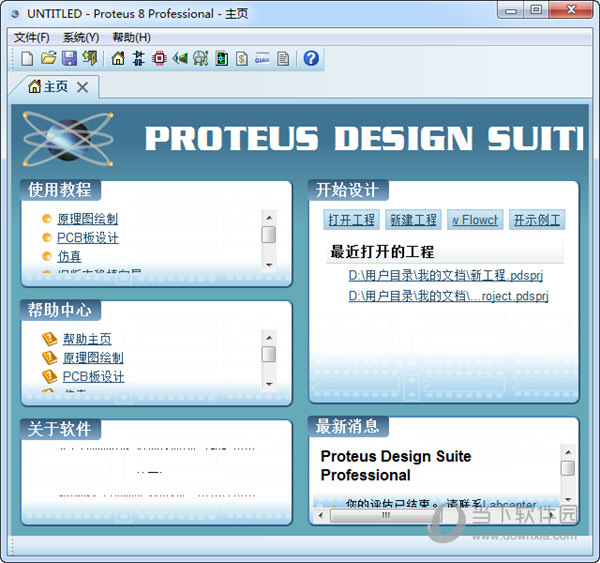The width and height of the screenshot is (600, 563).
Task: Click the New Flowchart button
Action: click(x=475, y=220)
